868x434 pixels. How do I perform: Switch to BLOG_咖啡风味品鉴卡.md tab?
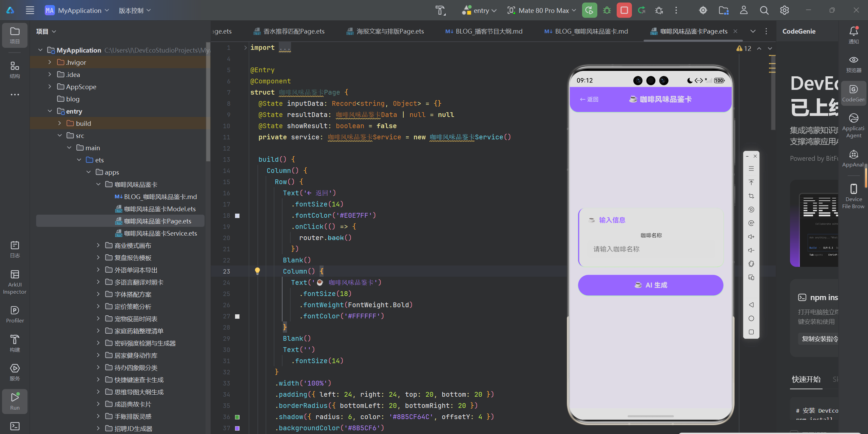(586, 31)
